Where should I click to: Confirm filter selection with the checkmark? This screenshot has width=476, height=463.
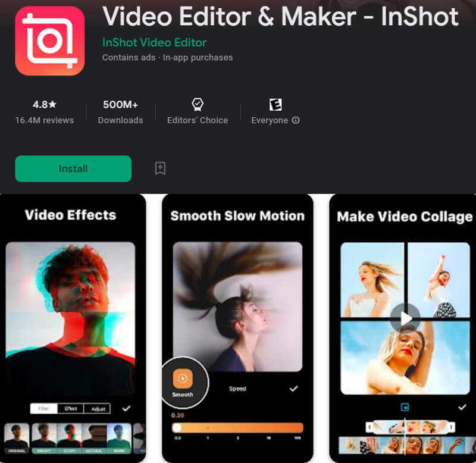coord(127,408)
